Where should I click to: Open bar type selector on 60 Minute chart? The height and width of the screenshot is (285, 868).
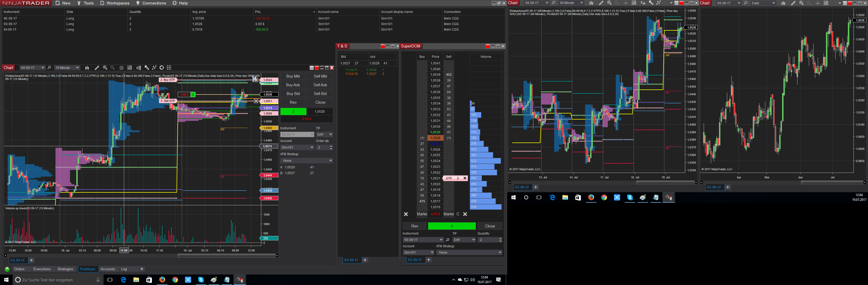(x=591, y=3)
